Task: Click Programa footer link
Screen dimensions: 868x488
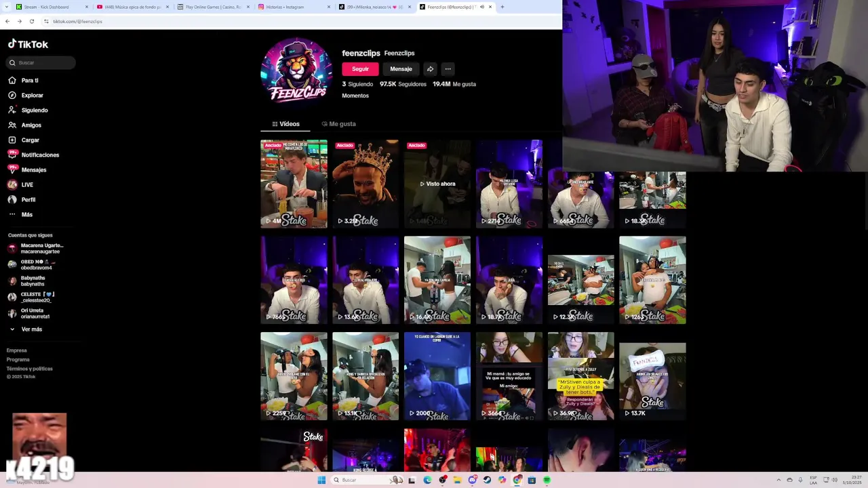Action: coord(18,359)
